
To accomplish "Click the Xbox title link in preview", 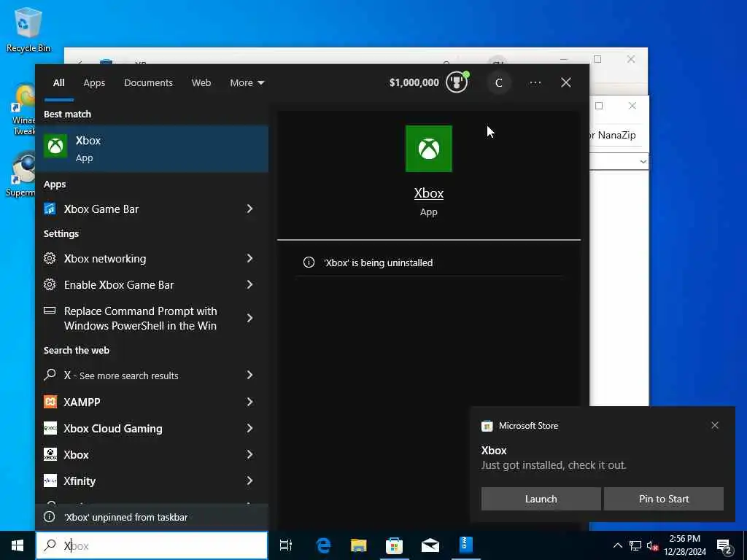I will click(428, 193).
